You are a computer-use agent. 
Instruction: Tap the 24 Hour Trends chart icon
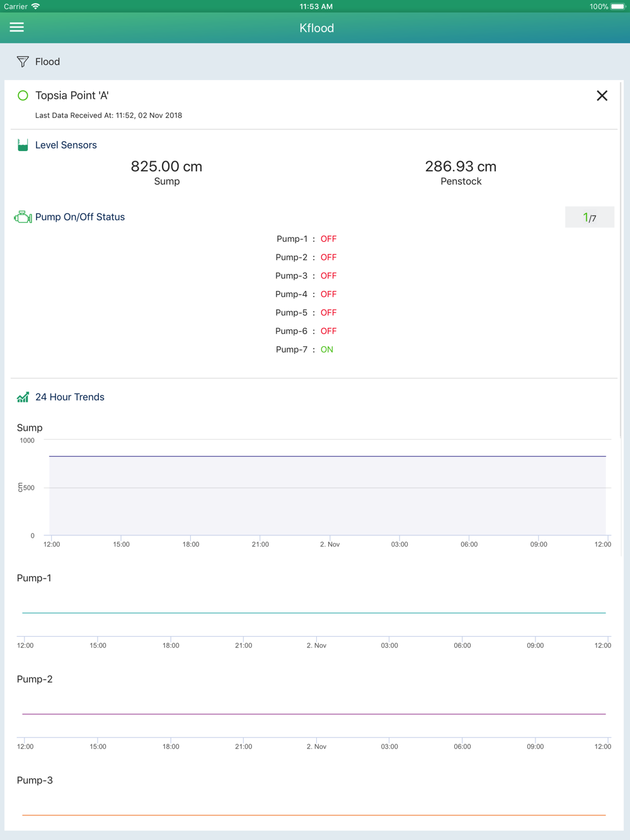click(23, 397)
